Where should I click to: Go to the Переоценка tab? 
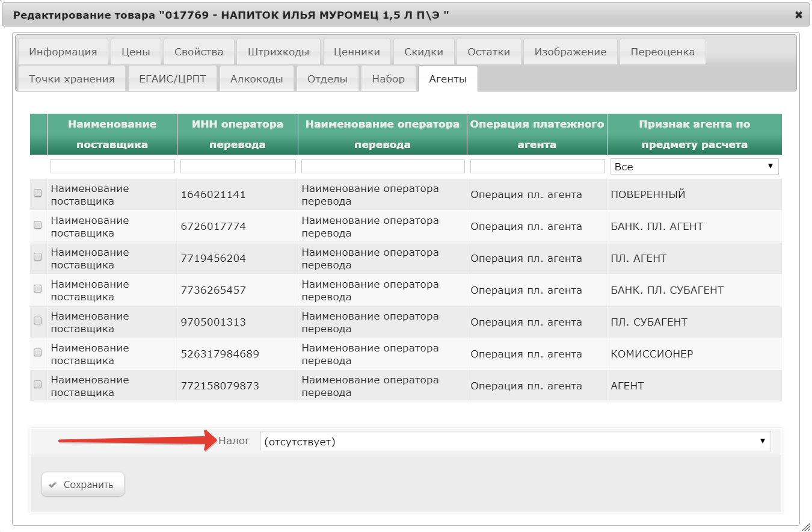tap(663, 52)
